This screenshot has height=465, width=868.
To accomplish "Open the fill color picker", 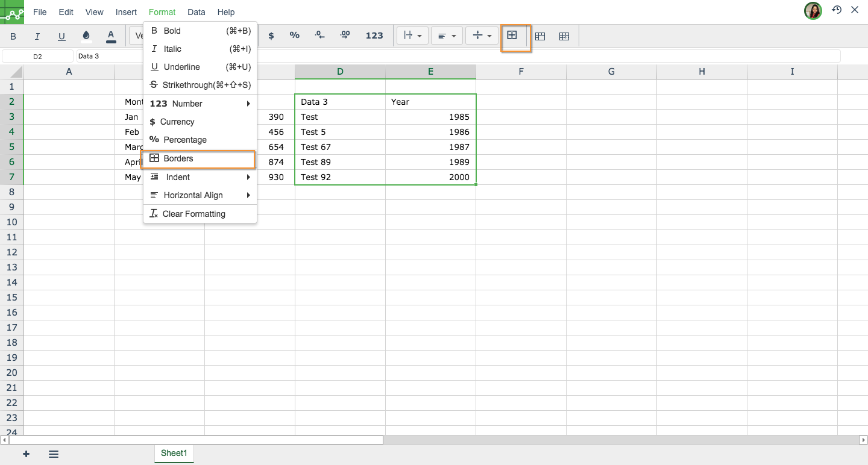I will (x=86, y=36).
